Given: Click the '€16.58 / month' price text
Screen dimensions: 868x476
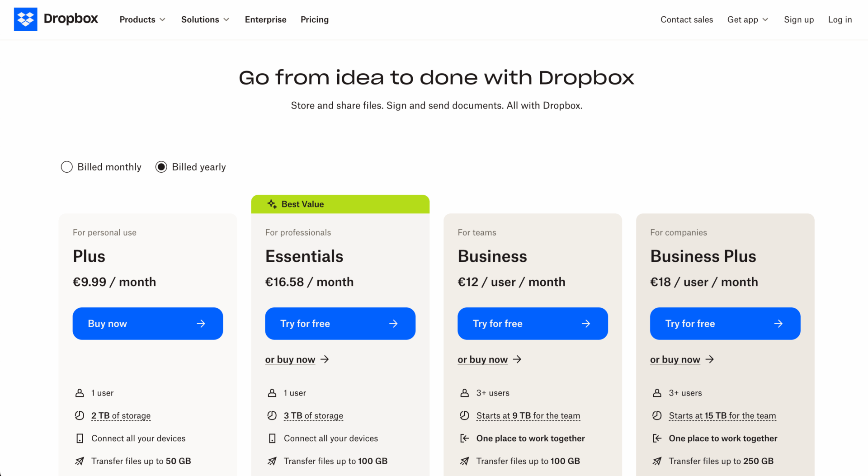Looking at the screenshot, I should [310, 282].
